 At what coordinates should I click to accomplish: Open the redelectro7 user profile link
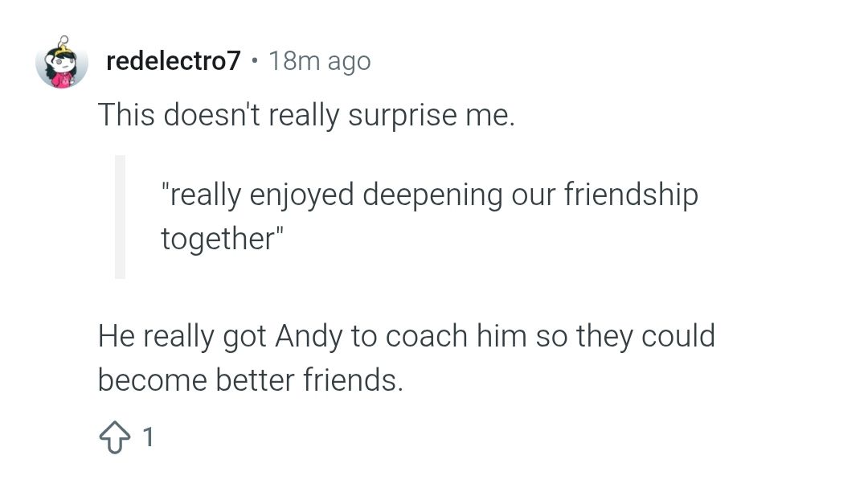click(x=174, y=61)
